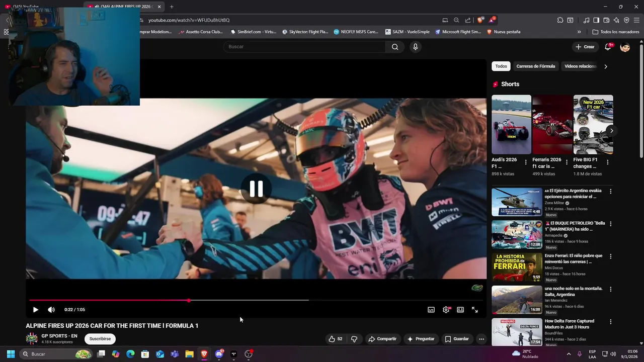Open Brave VPN shield icon
The image size is (644, 362).
click(626, 20)
